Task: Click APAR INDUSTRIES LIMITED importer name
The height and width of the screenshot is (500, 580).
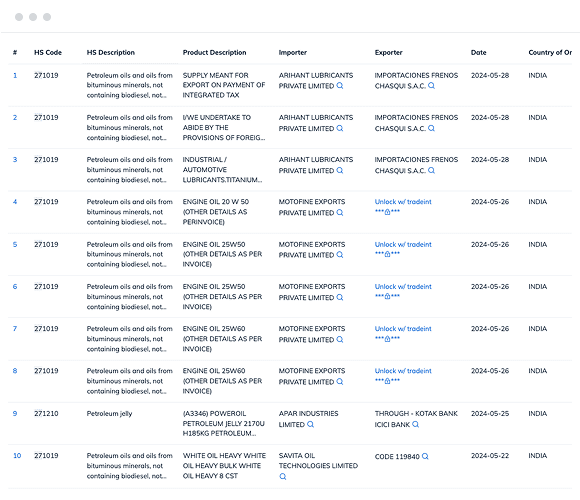Action: coord(308,419)
